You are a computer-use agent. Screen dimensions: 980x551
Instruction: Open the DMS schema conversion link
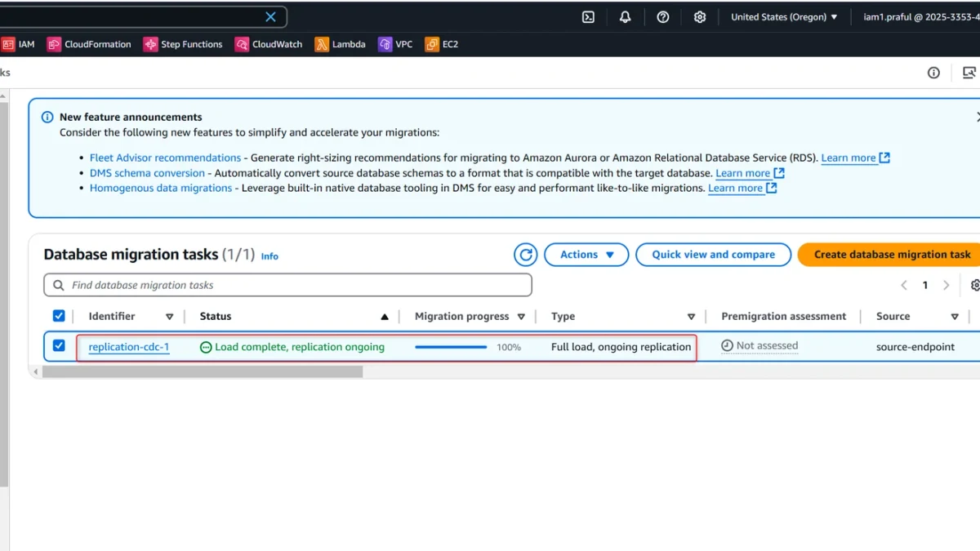coord(147,173)
